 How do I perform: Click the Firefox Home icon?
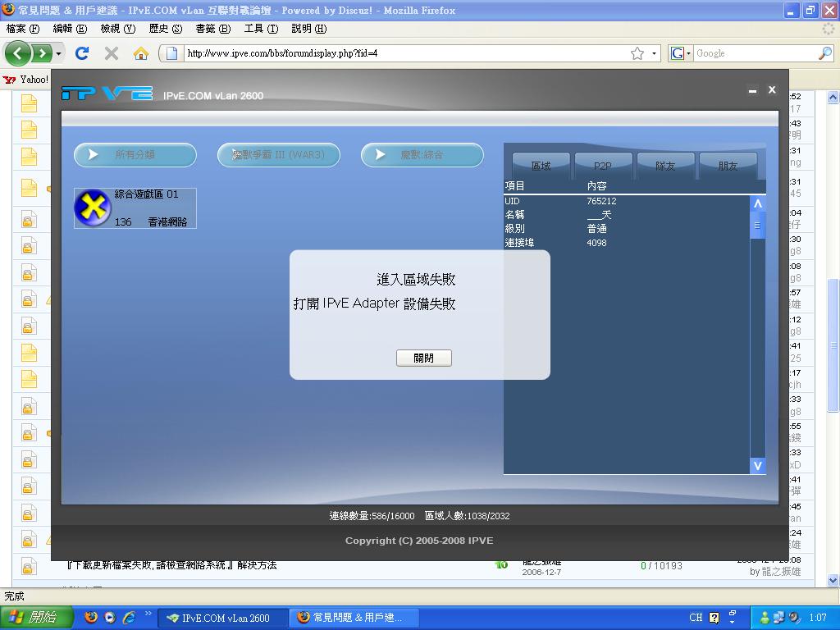(x=142, y=52)
